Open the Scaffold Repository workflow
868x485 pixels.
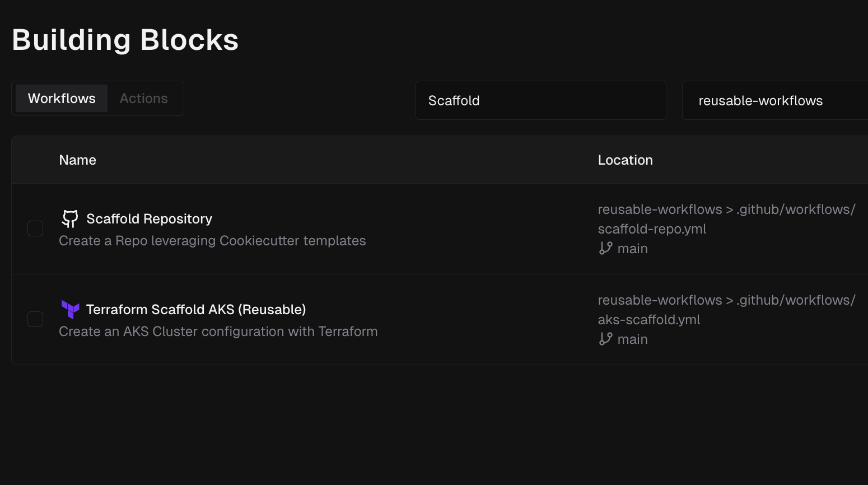(150, 219)
